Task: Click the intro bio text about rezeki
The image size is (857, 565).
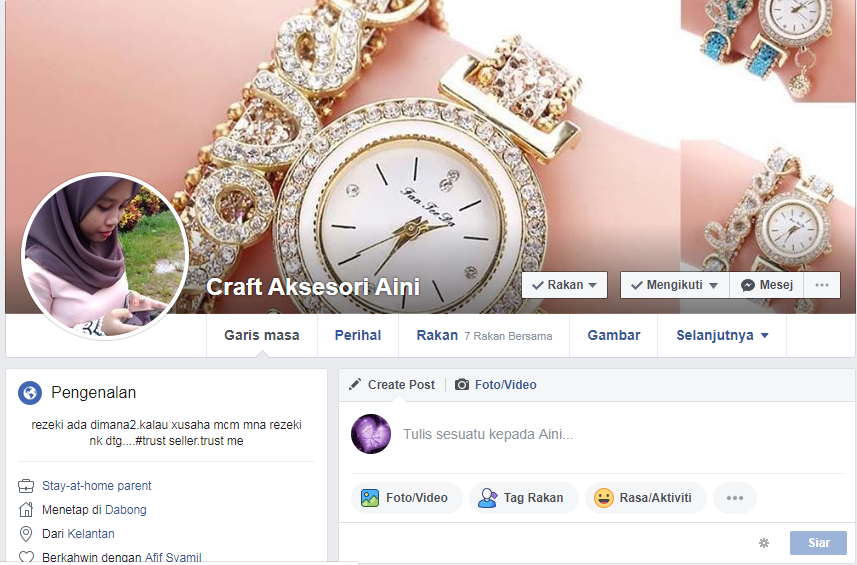Action: pos(166,433)
